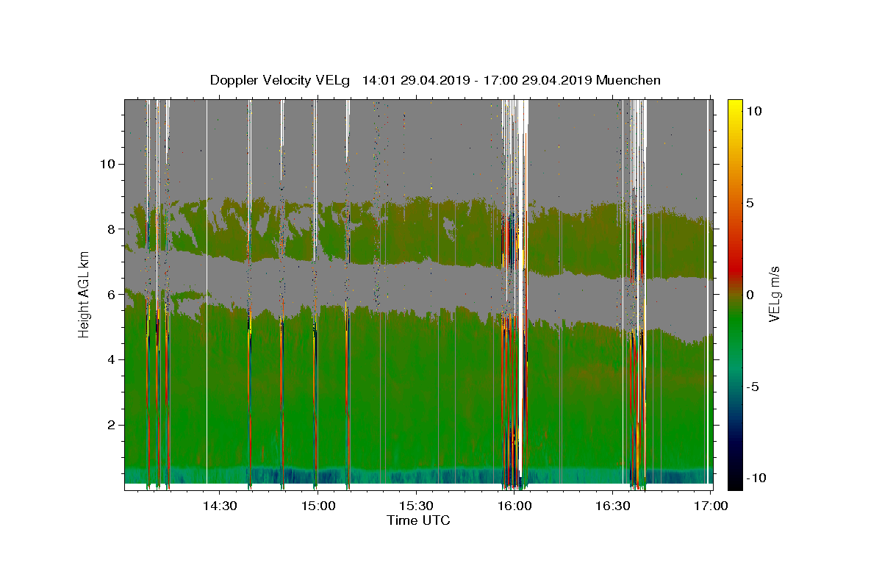
Task: Click the 17:00 time axis label
Action: pos(711,506)
